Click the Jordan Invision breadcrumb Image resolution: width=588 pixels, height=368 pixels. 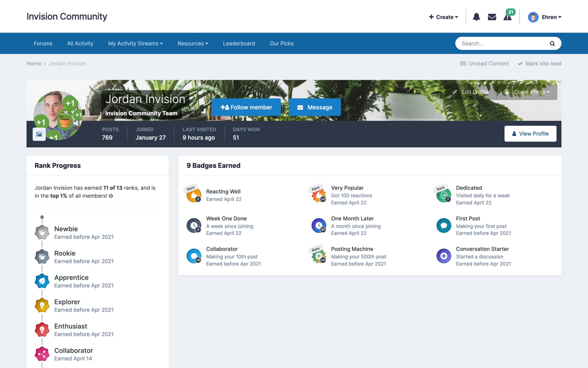[x=68, y=63]
